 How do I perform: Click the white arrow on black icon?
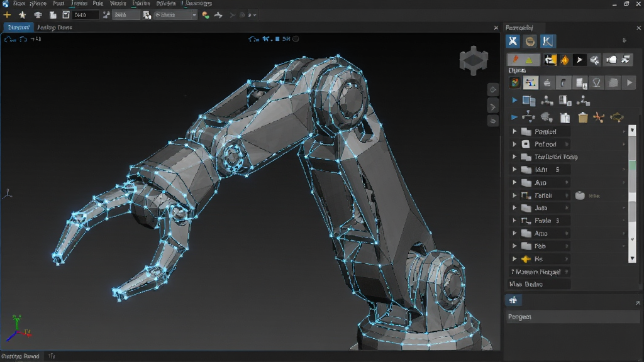[579, 60]
